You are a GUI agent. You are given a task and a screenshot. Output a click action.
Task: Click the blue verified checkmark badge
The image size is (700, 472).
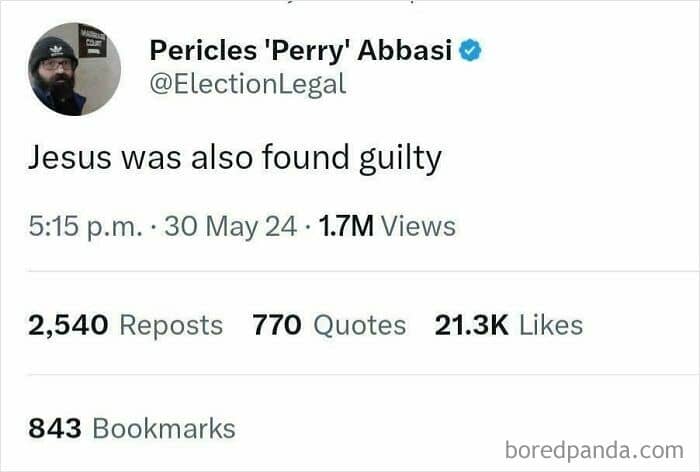point(471,49)
